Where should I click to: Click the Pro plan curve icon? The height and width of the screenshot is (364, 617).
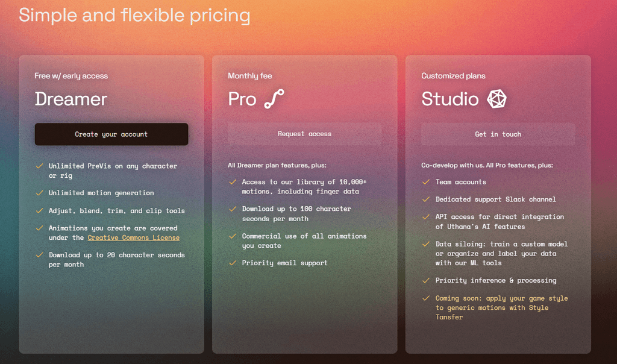[274, 99]
